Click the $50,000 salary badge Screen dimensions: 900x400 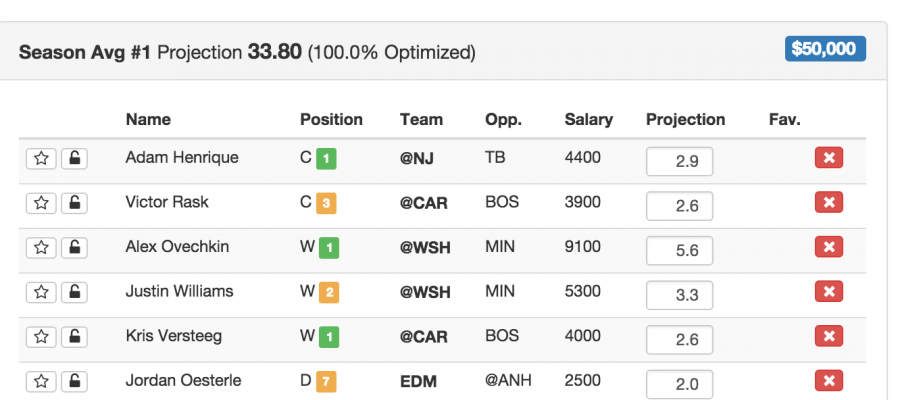(x=825, y=48)
